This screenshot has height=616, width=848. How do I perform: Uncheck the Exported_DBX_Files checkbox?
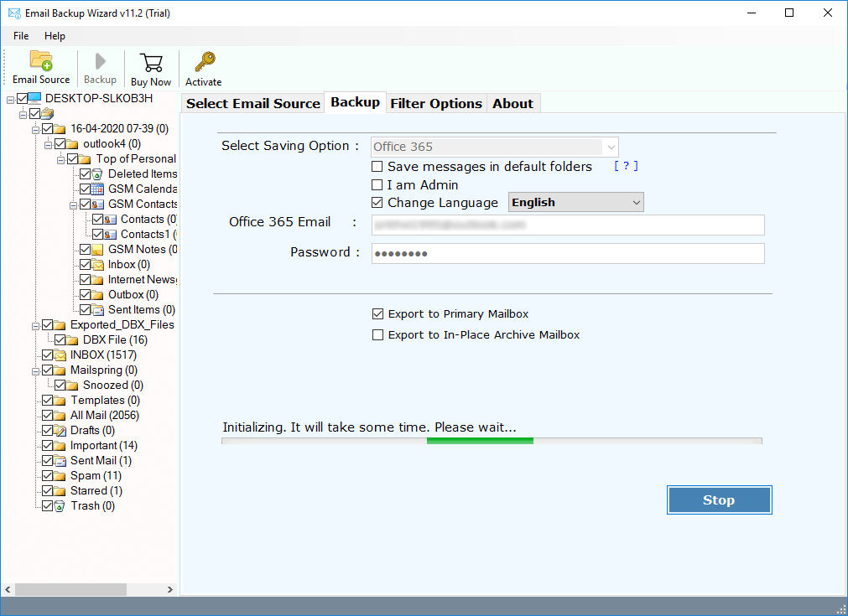point(47,324)
